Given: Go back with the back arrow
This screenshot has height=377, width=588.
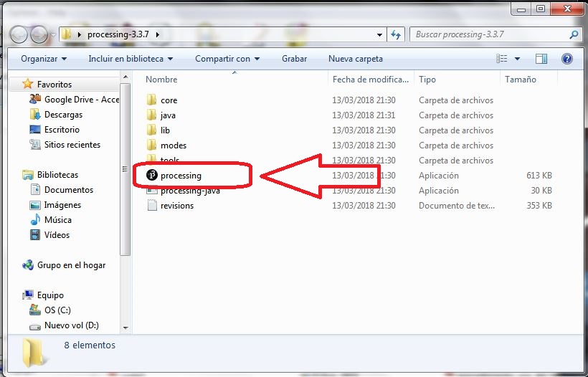Looking at the screenshot, I should (x=19, y=35).
